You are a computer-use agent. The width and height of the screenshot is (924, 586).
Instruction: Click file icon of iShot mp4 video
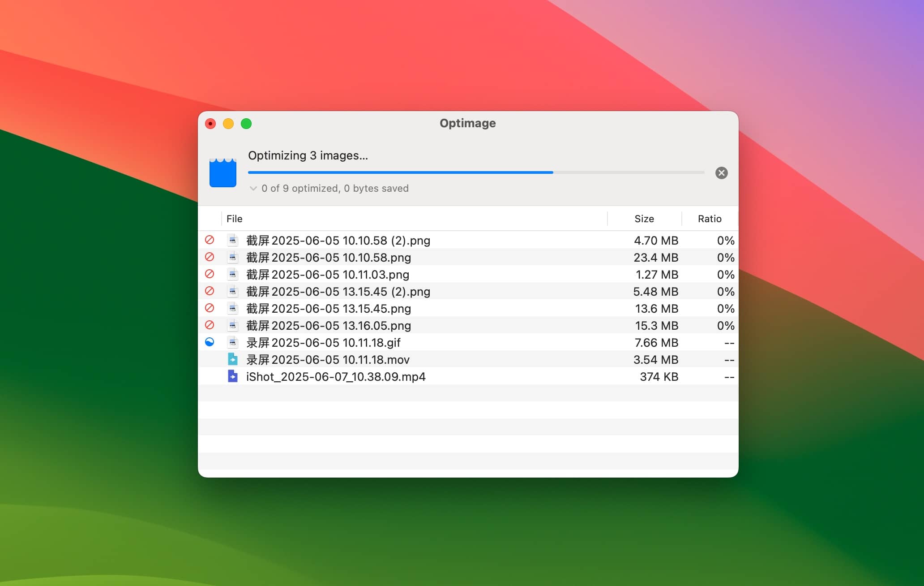(232, 376)
